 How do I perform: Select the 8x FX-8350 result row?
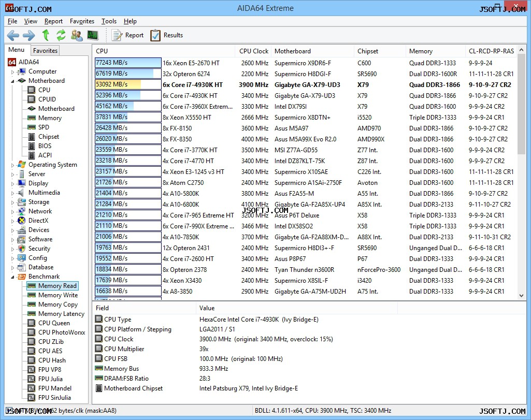tap(306, 139)
